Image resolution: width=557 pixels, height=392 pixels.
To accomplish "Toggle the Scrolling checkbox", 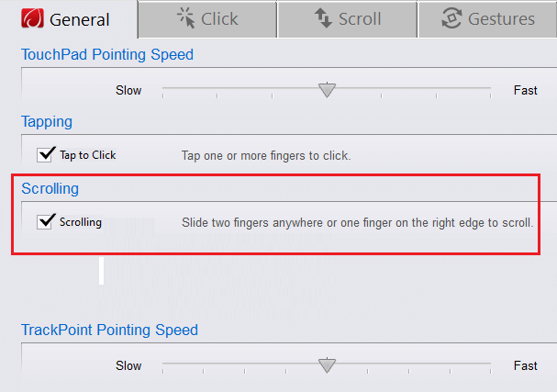I will 45,222.
